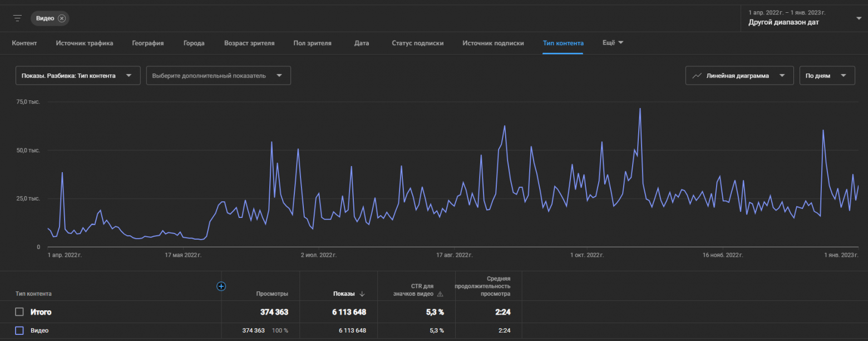The image size is (868, 341).
Task: Click warning triangle beside CTR column
Action: pyautogui.click(x=440, y=294)
